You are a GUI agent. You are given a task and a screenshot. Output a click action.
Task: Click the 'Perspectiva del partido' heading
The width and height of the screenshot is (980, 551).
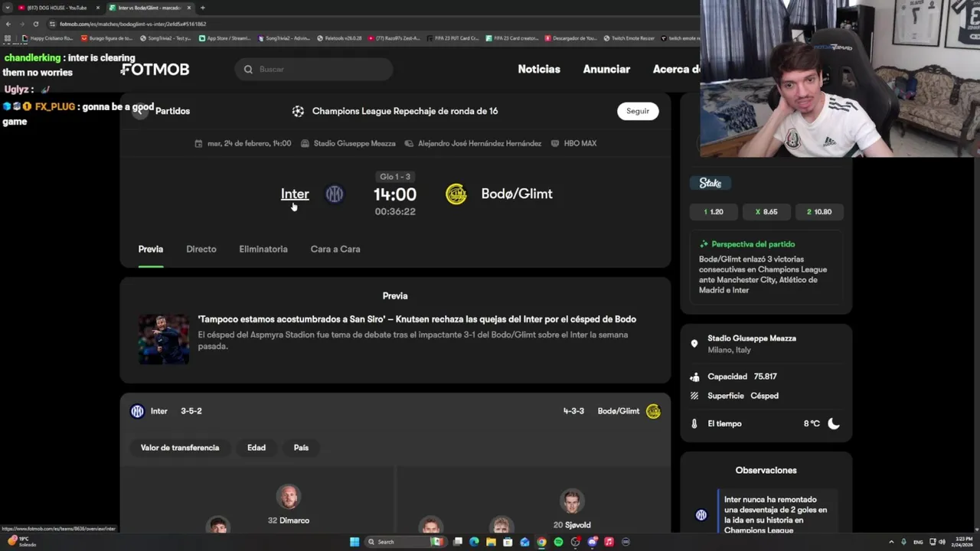tap(753, 244)
